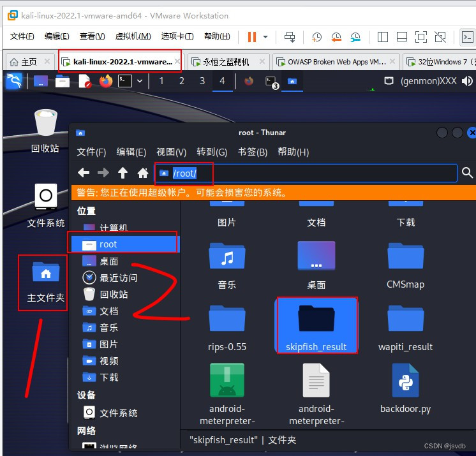Switch to workspace 1
The height and width of the screenshot is (456, 476).
pyautogui.click(x=161, y=81)
